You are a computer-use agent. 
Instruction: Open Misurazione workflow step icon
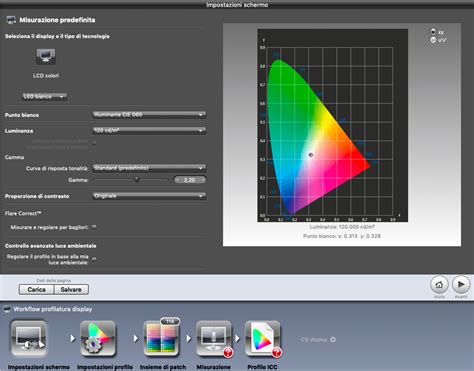214,339
